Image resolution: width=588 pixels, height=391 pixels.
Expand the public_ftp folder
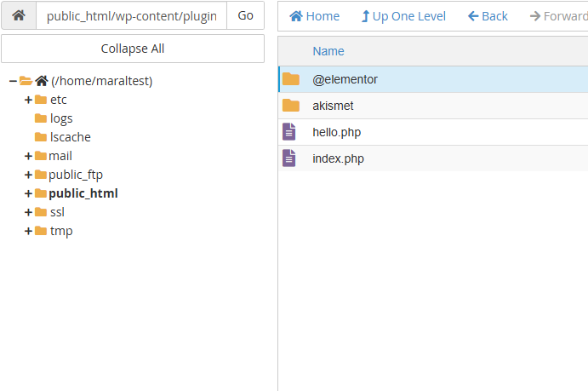click(x=28, y=175)
